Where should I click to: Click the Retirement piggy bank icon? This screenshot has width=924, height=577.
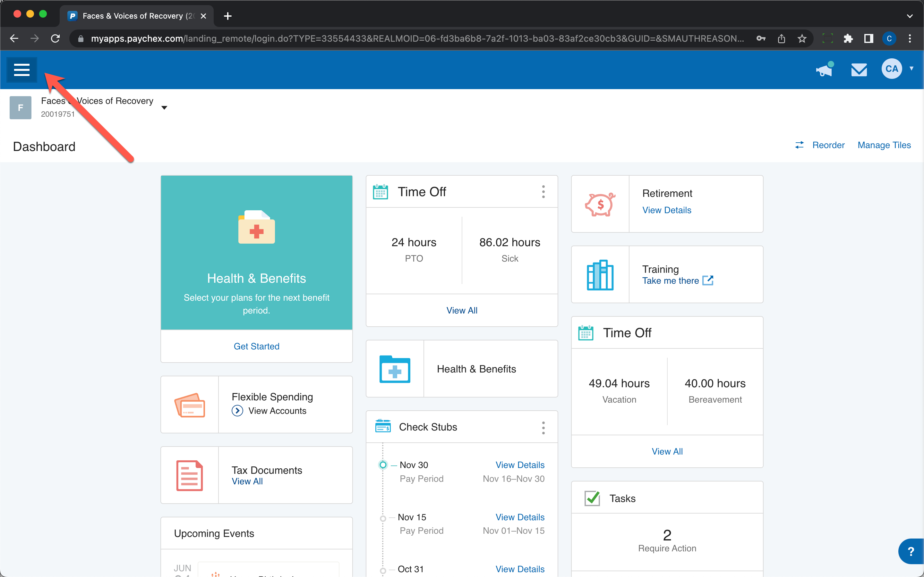click(x=600, y=205)
